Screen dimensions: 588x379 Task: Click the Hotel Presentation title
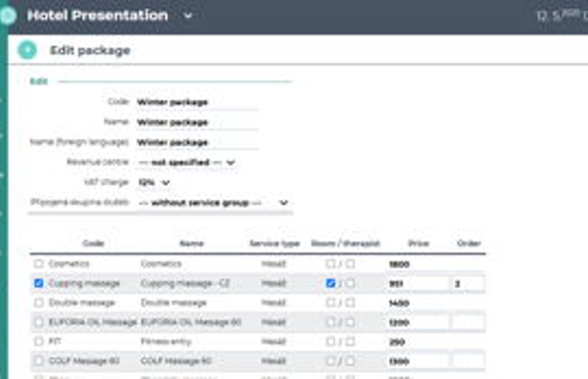point(97,15)
